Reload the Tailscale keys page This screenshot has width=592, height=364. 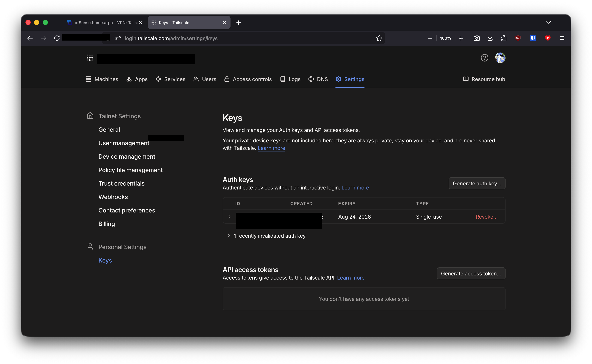pyautogui.click(x=57, y=38)
